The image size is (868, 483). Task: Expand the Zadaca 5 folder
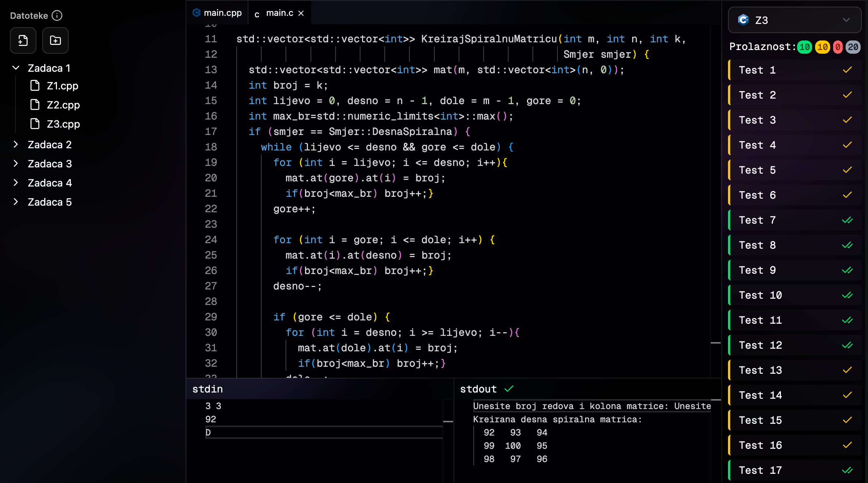(16, 202)
